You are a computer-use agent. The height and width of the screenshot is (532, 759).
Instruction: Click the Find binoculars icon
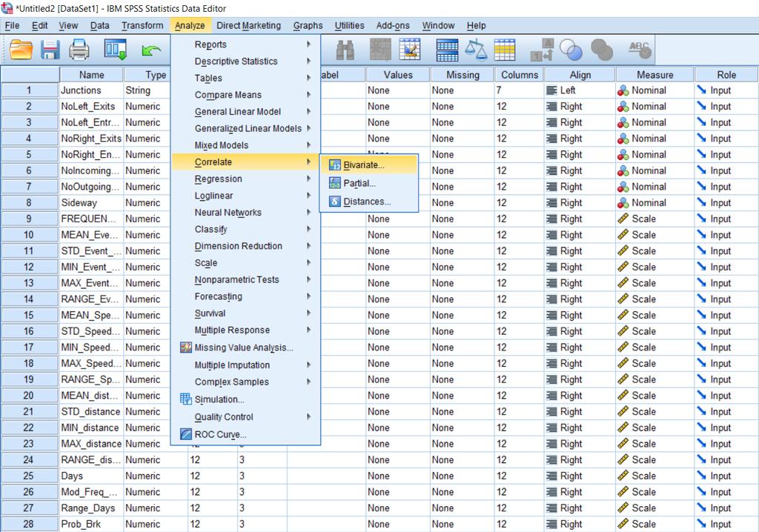pyautogui.click(x=345, y=50)
